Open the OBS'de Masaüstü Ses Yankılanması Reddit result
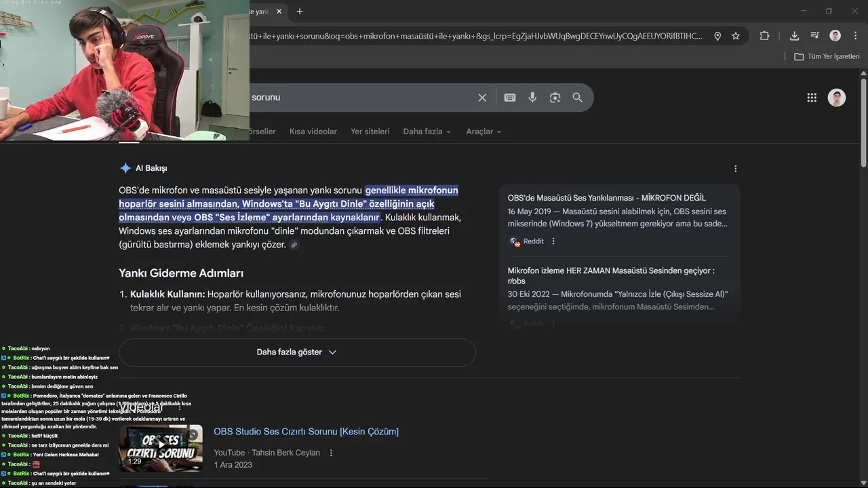868x488 pixels. (x=607, y=198)
